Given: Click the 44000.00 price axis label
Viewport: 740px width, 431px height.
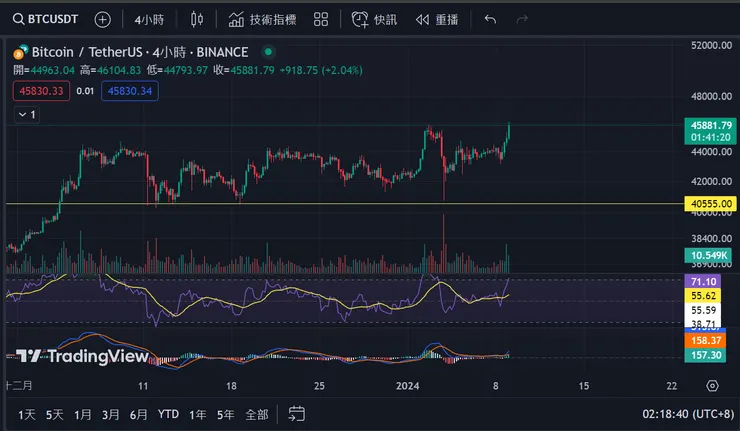Looking at the screenshot, I should click(711, 152).
